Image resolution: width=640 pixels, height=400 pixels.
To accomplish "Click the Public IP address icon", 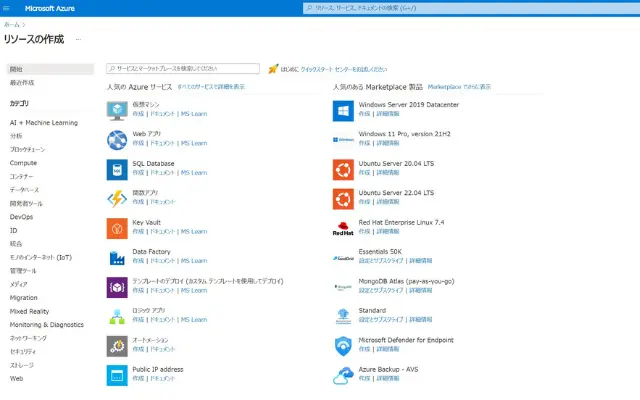I will pyautogui.click(x=117, y=376).
